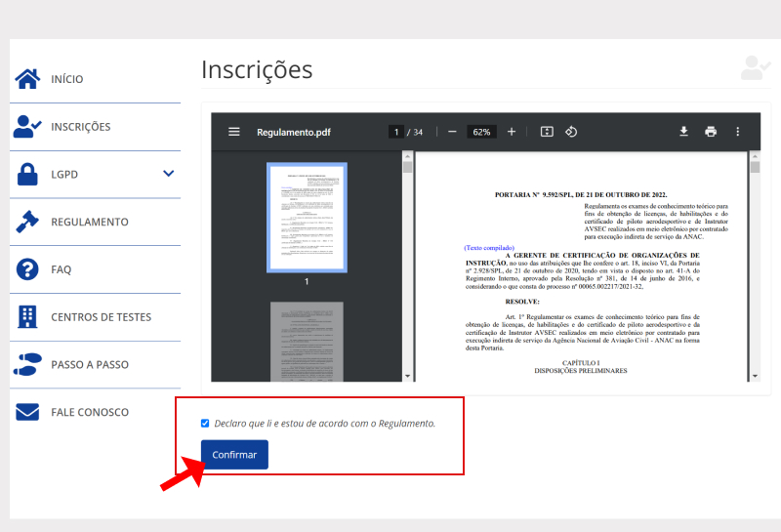
Task: Click the fit to page icon
Action: (x=547, y=132)
